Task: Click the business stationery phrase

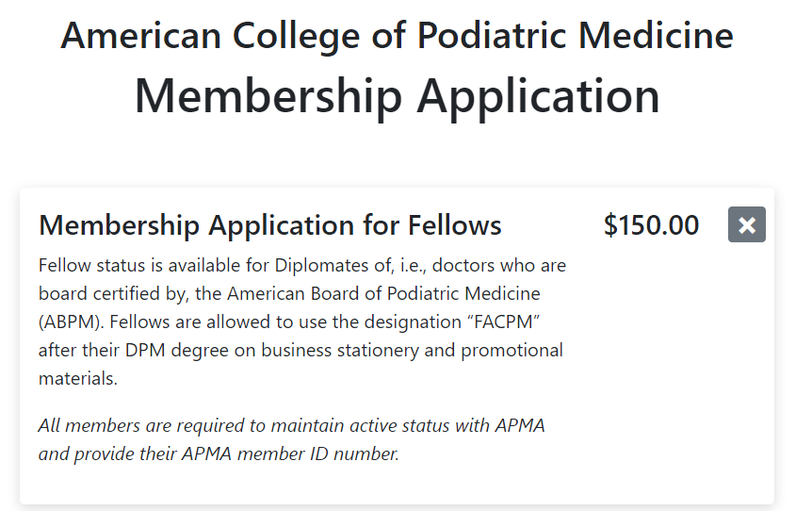Action: [351, 351]
